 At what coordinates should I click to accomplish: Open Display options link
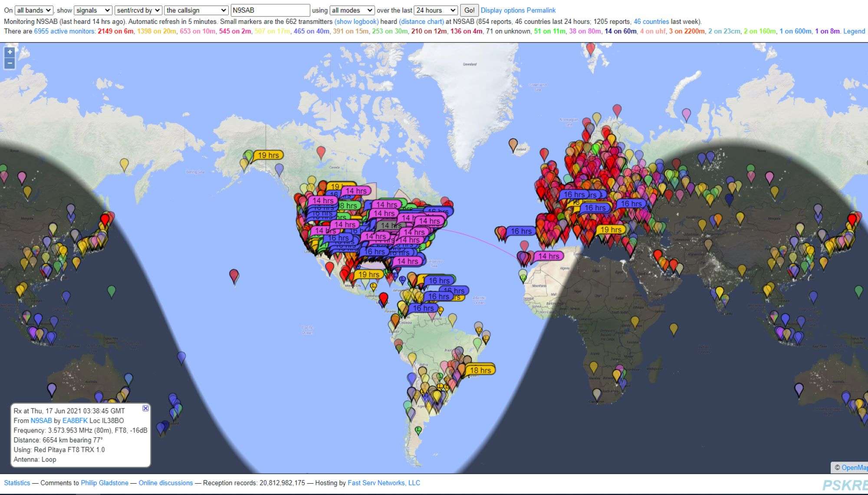click(503, 10)
